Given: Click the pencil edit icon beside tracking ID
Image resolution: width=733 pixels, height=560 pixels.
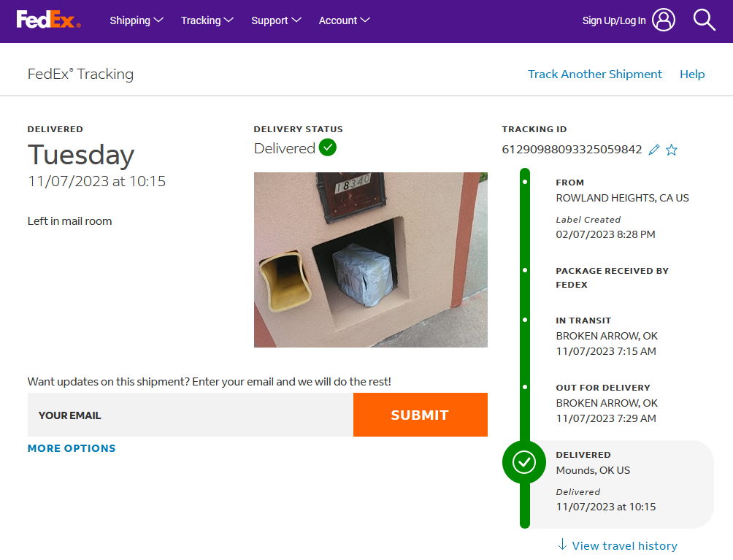Looking at the screenshot, I should pyautogui.click(x=654, y=150).
